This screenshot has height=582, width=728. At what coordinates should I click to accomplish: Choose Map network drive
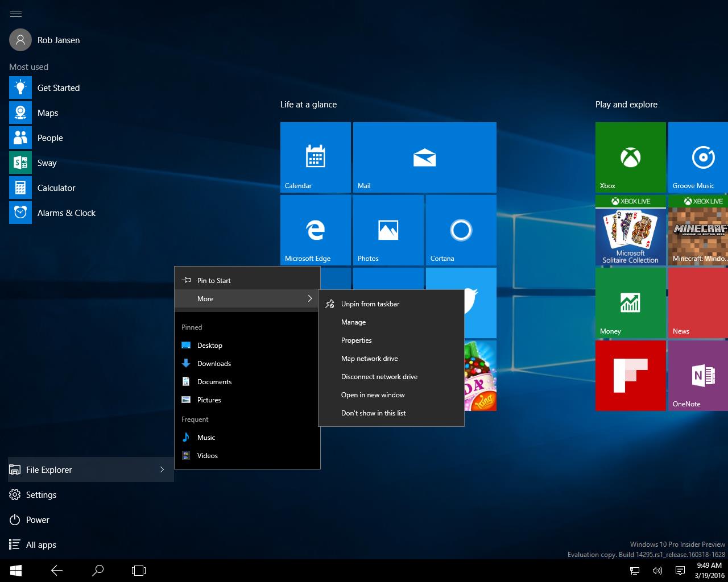(x=391, y=359)
